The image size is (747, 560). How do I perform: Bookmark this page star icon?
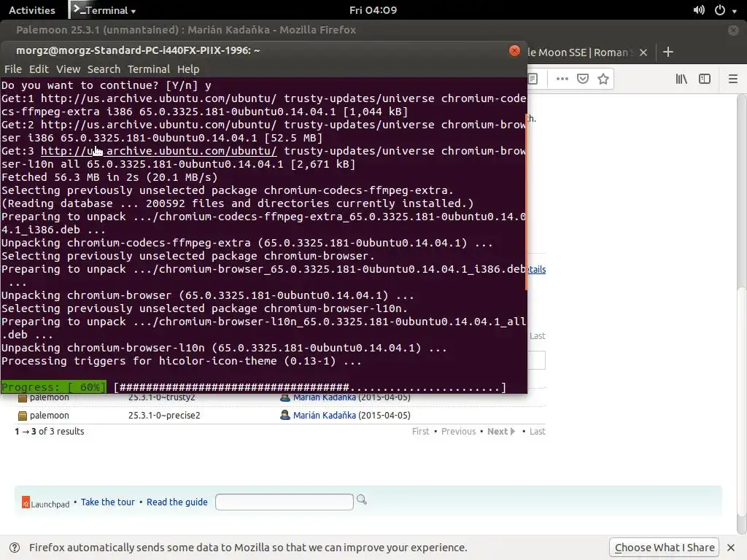(x=603, y=79)
